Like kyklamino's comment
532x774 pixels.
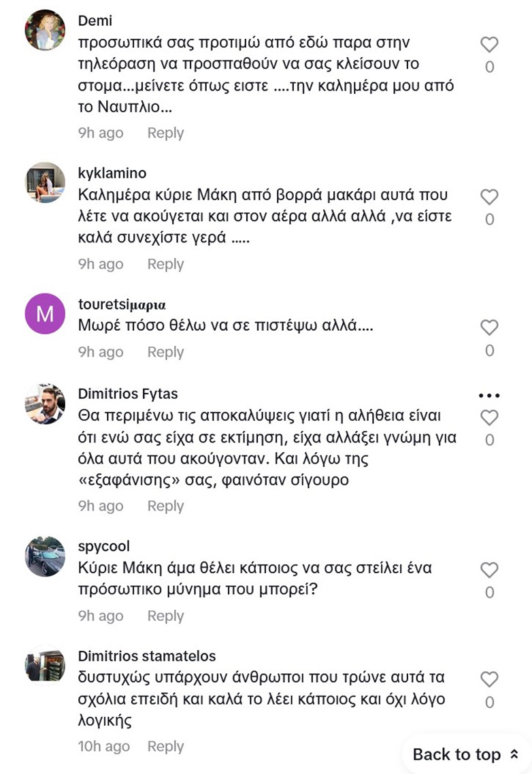tap(489, 197)
